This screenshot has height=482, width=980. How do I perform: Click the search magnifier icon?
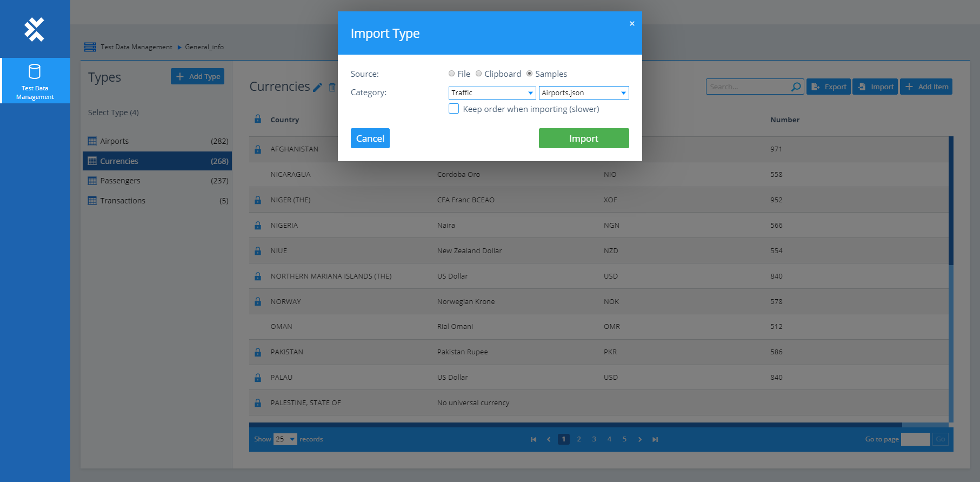pyautogui.click(x=796, y=87)
